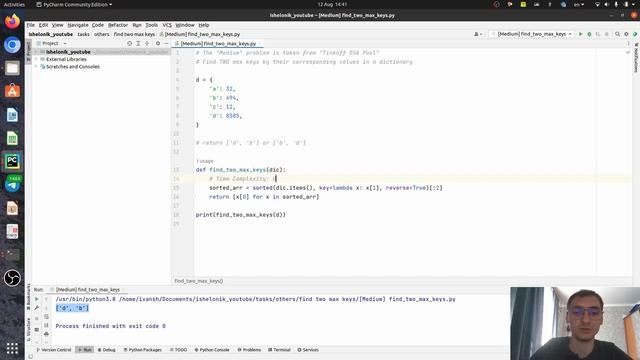Viewport: 640px width, 360px height.
Task: Open Chromium browser in the dock
Action: [x=12, y=44]
